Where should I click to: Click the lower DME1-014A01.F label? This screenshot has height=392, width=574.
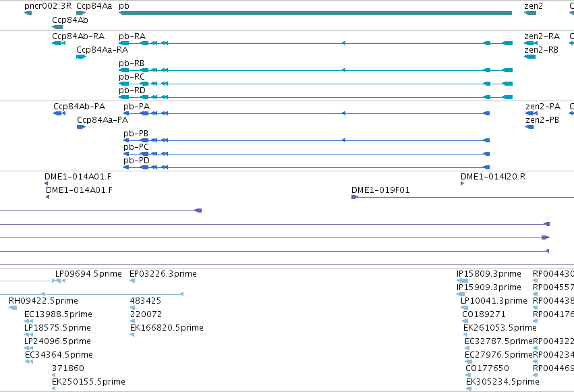(x=79, y=190)
